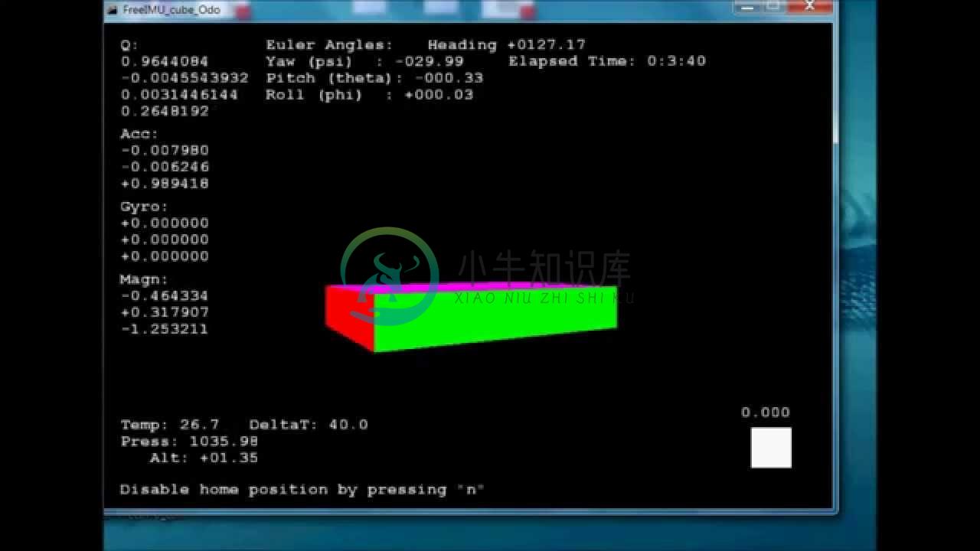Click the Yaw (psi) -029.99 line
980x551 pixels.
coord(364,62)
